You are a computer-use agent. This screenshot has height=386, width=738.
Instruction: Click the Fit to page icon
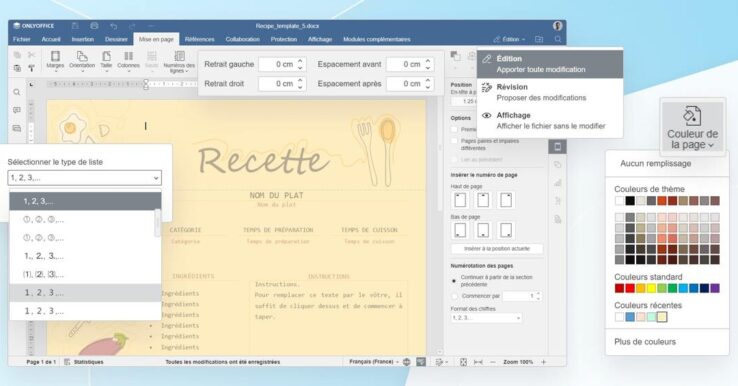coord(463,362)
